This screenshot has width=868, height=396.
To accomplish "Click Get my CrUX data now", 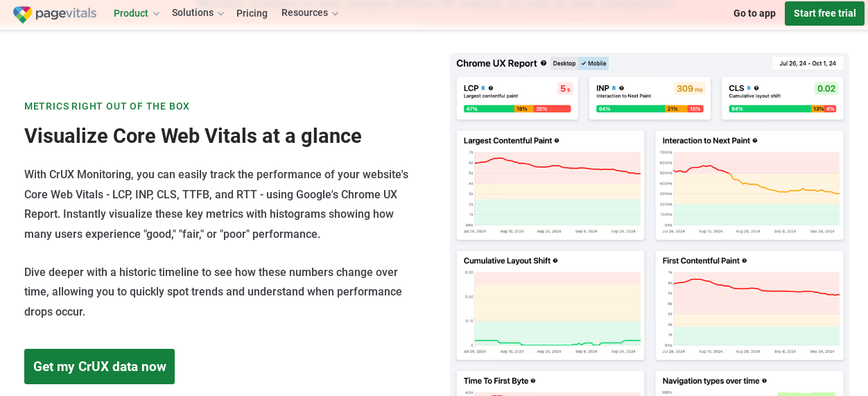I will tap(100, 366).
